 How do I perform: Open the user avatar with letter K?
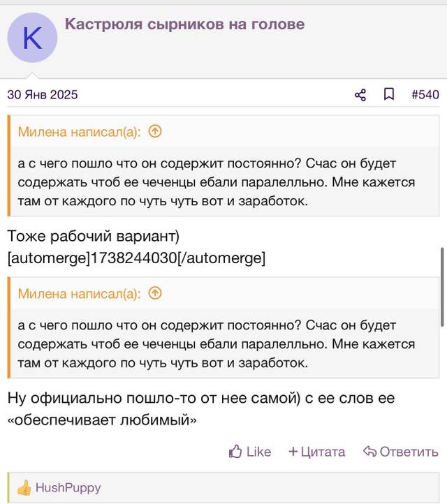(x=32, y=38)
